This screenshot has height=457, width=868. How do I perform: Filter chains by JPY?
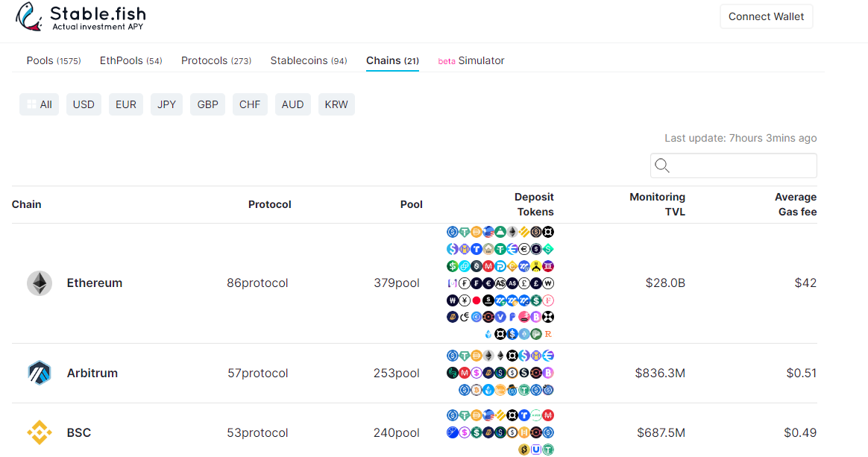point(167,104)
